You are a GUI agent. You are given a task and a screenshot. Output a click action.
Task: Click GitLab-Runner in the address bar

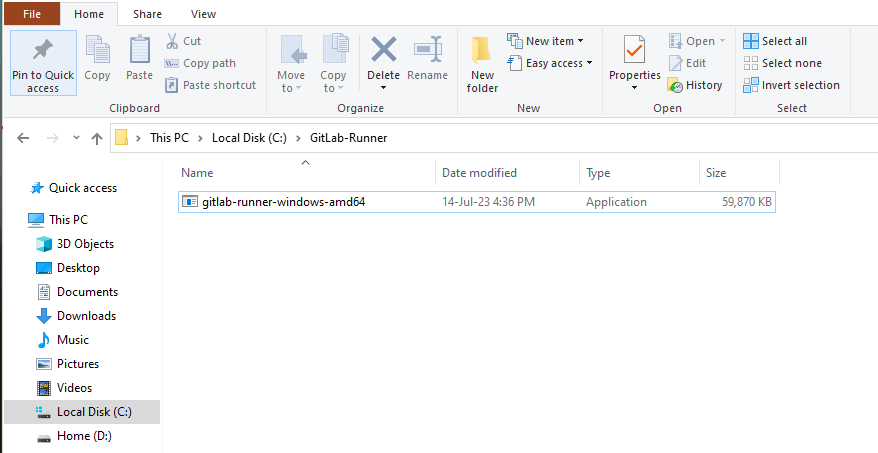[349, 138]
